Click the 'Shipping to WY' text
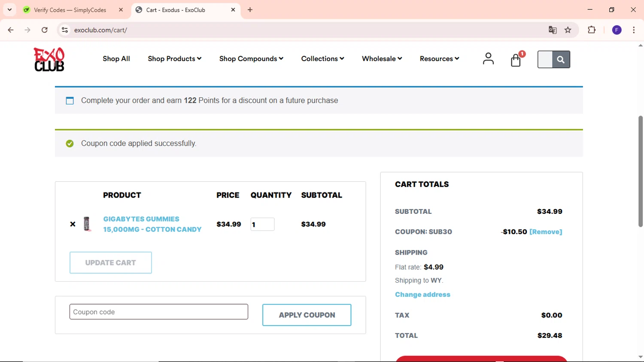644x362 pixels. [x=419, y=280]
